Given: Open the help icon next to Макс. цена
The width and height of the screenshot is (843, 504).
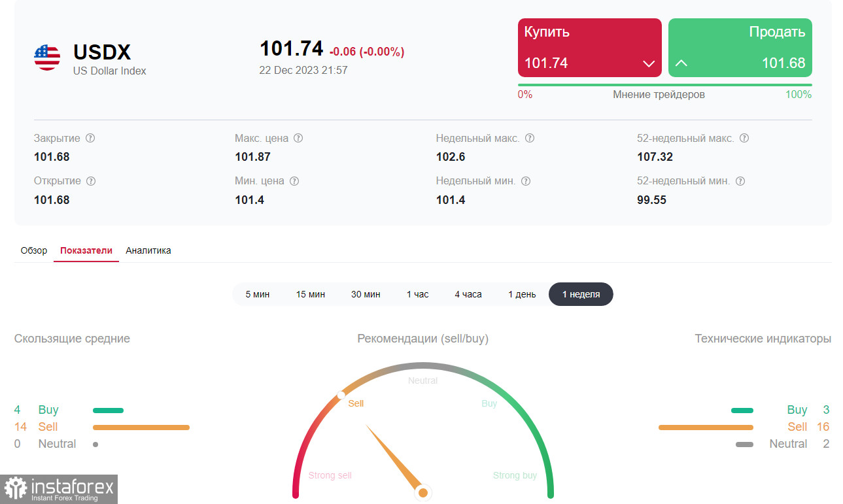Looking at the screenshot, I should tap(298, 139).
